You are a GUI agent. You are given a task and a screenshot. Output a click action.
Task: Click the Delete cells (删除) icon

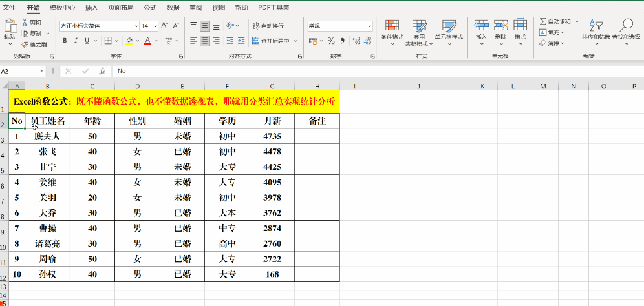(500, 25)
